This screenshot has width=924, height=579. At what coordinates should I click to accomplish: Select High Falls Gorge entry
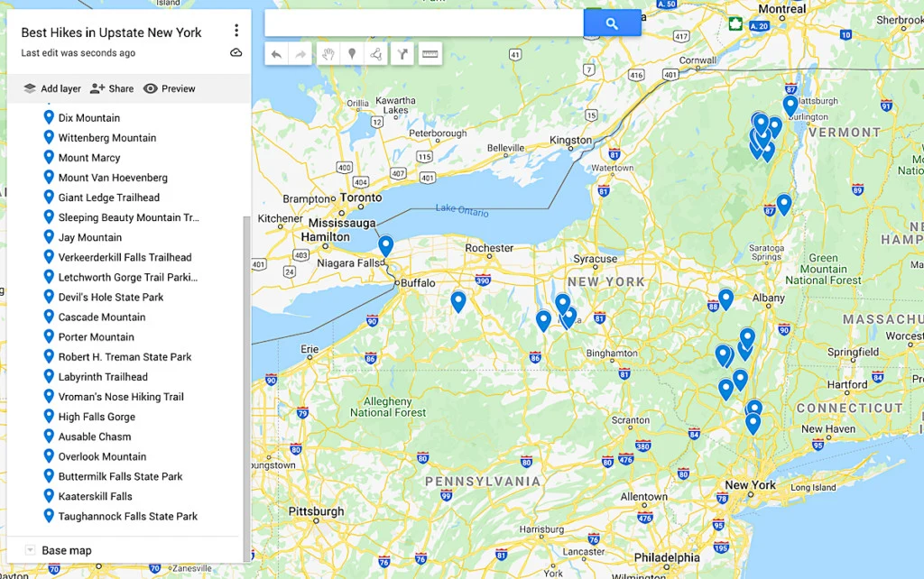click(x=97, y=417)
